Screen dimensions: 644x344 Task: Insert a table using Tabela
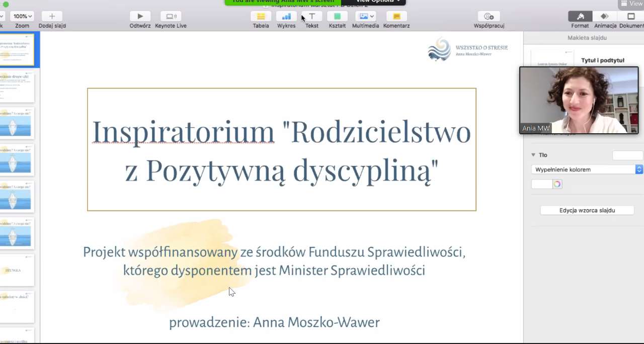[x=261, y=17]
